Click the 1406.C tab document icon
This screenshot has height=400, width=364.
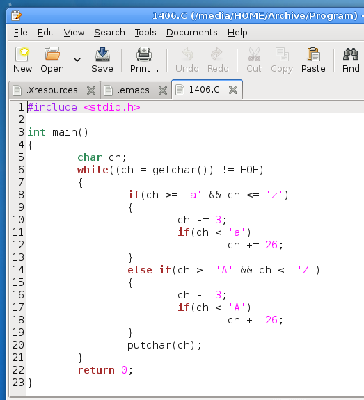tap(180, 89)
